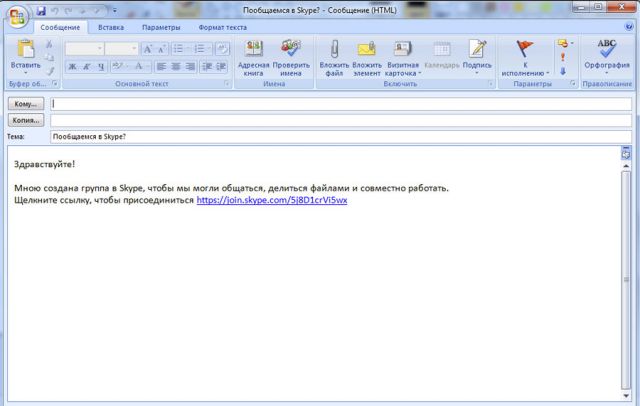Apply a numbered list
This screenshot has width=640, height=406.
202,49
